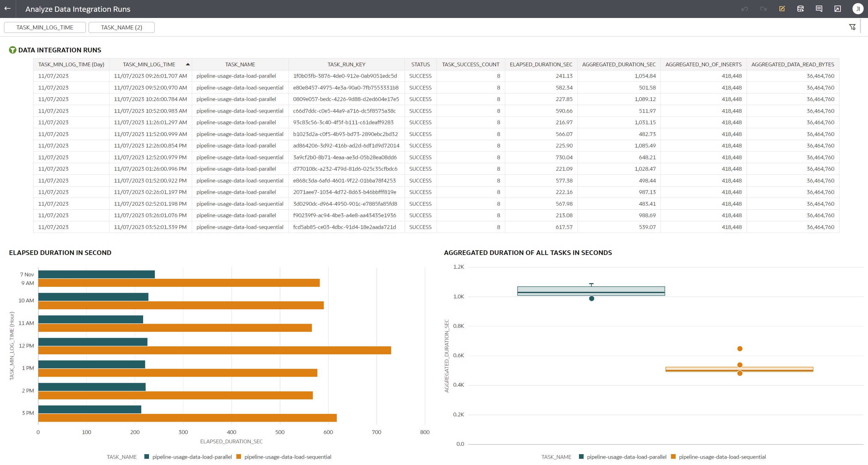
Task: Click AGGREGATED DURATION OF ALL TASKS IN SECONDS title
Action: click(528, 253)
